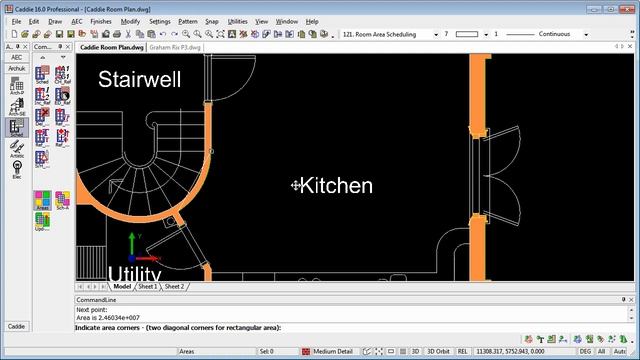Open the Elec light bulb application
Image resolution: width=640 pixels, height=360 pixels.
click(17, 169)
